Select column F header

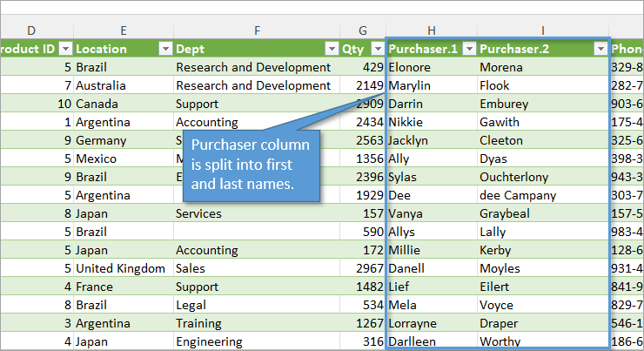point(257,30)
